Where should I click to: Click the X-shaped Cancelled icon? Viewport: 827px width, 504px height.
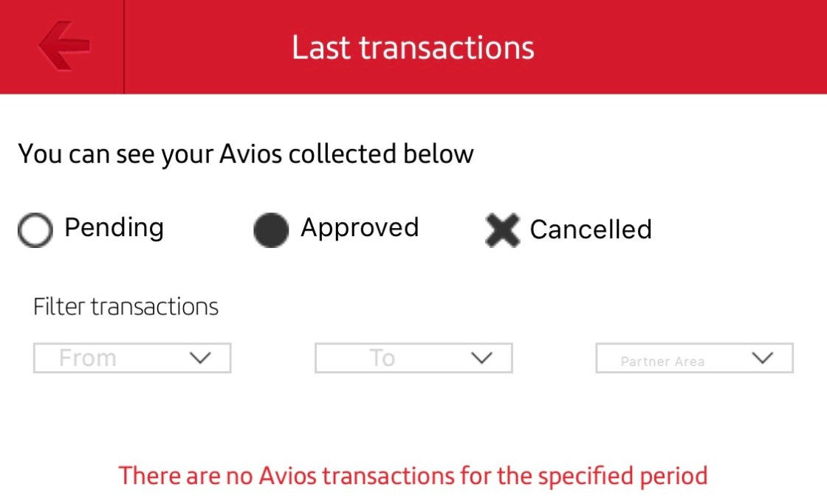[502, 229]
